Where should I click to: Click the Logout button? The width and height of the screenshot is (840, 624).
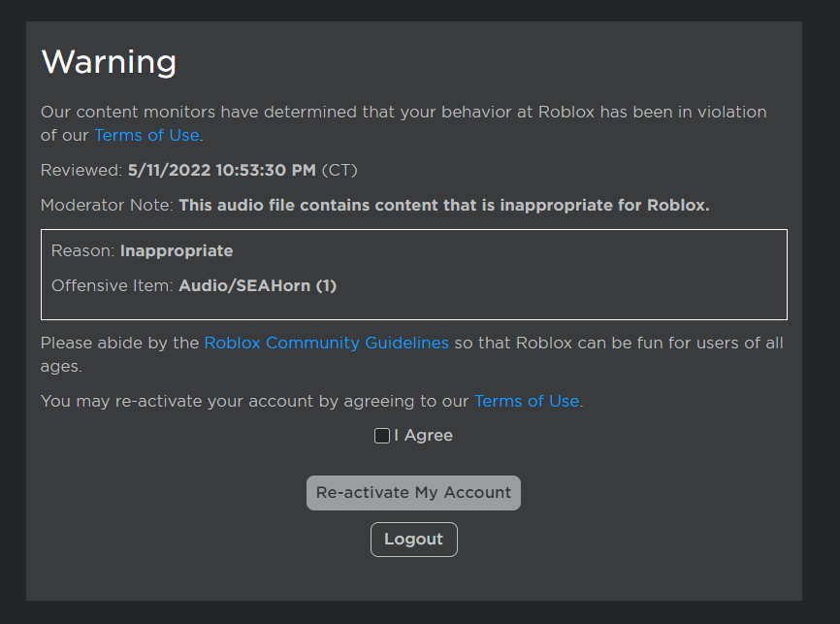[x=414, y=540]
